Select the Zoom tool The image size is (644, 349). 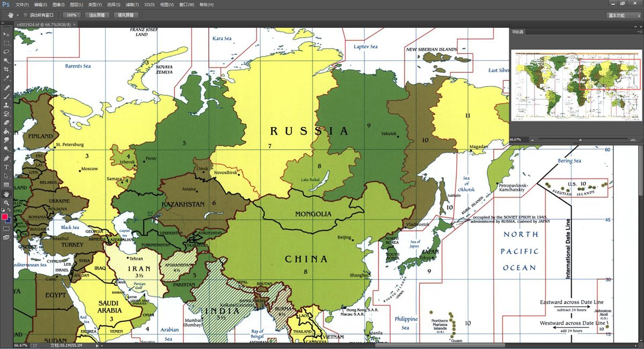point(6,203)
